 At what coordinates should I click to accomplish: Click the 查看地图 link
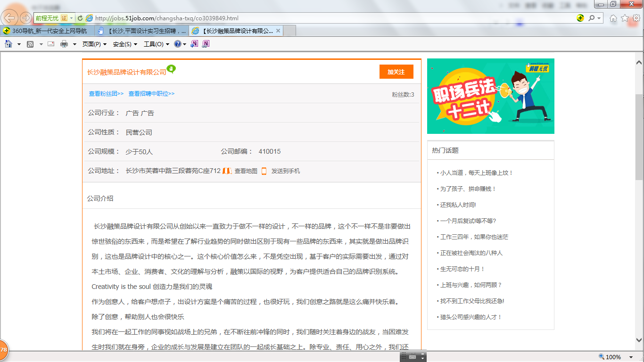[x=246, y=171]
